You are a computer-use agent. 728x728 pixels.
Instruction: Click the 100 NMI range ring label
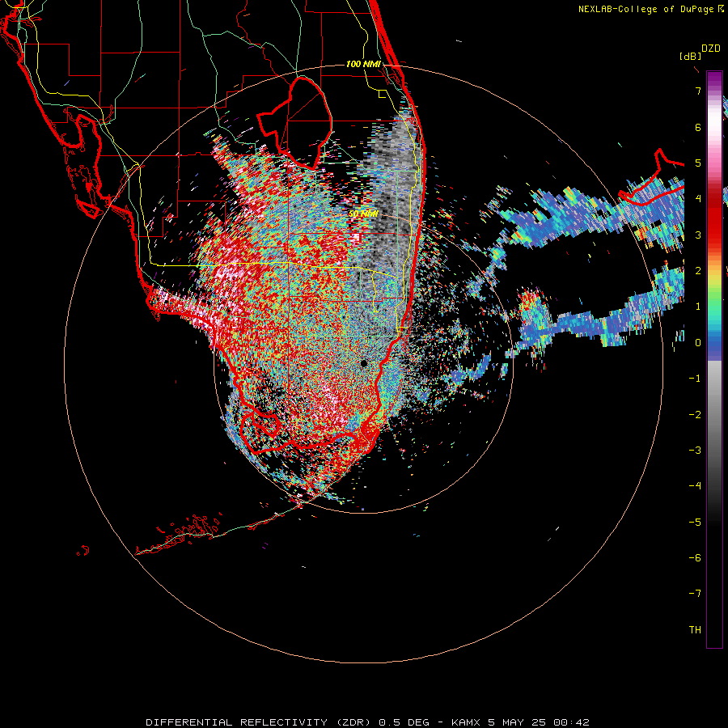pos(363,64)
